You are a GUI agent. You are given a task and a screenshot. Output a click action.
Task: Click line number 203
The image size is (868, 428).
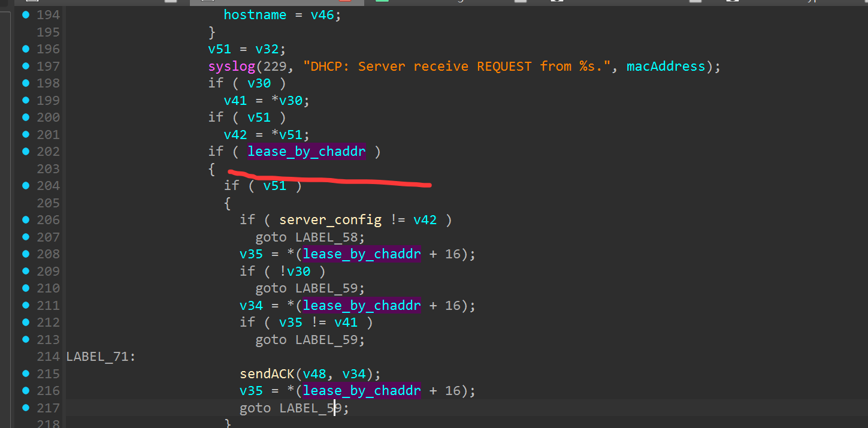click(49, 168)
